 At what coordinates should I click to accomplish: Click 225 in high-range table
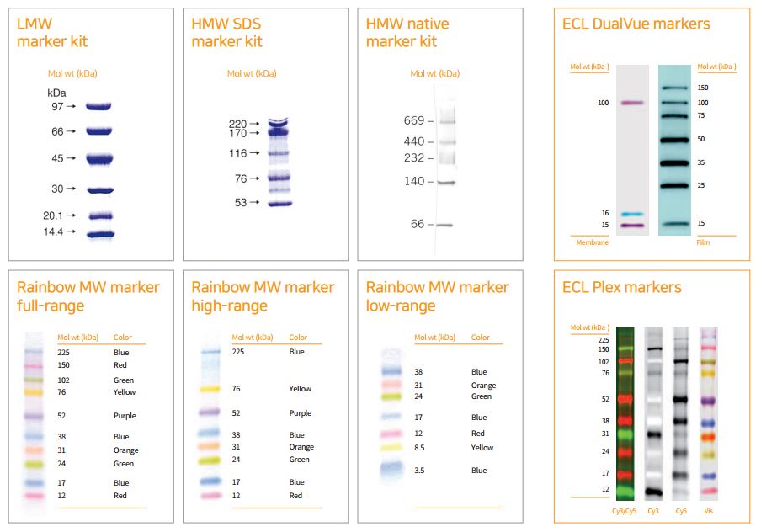pos(237,351)
